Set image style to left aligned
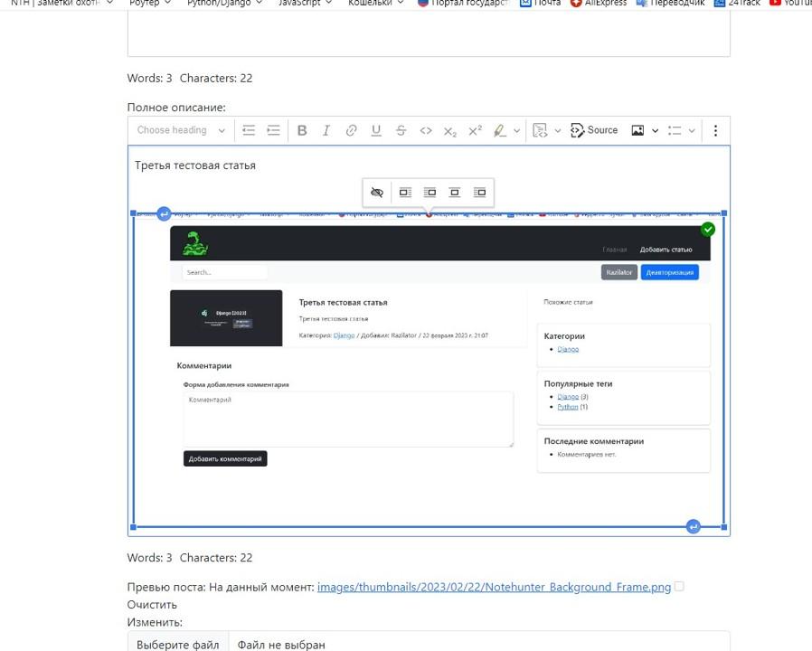 pos(405,193)
